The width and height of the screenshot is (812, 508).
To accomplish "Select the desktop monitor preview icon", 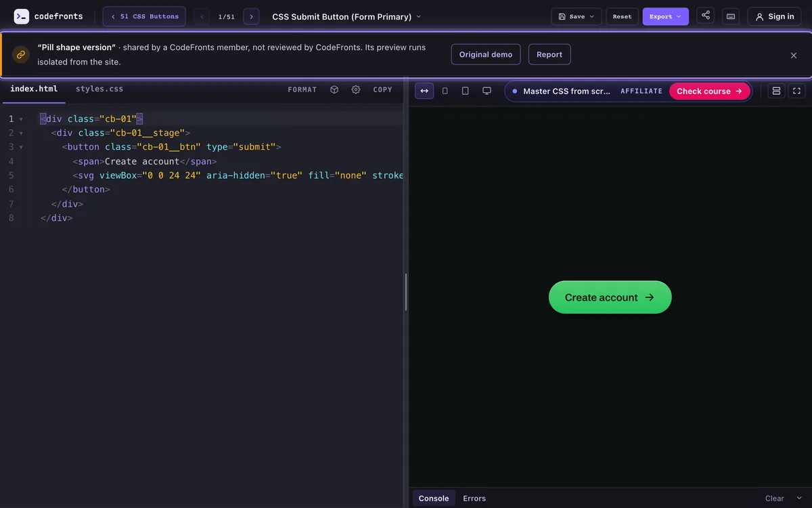I will coord(487,91).
